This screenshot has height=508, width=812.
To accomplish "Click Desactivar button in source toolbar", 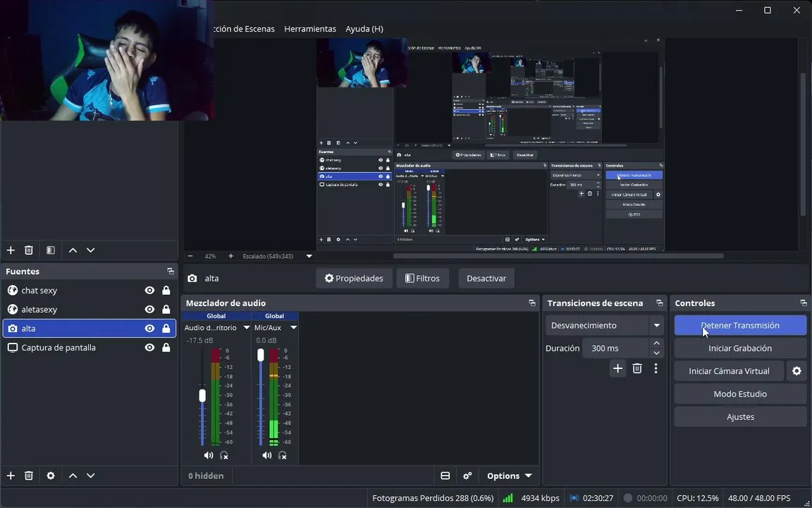I will 486,279.
